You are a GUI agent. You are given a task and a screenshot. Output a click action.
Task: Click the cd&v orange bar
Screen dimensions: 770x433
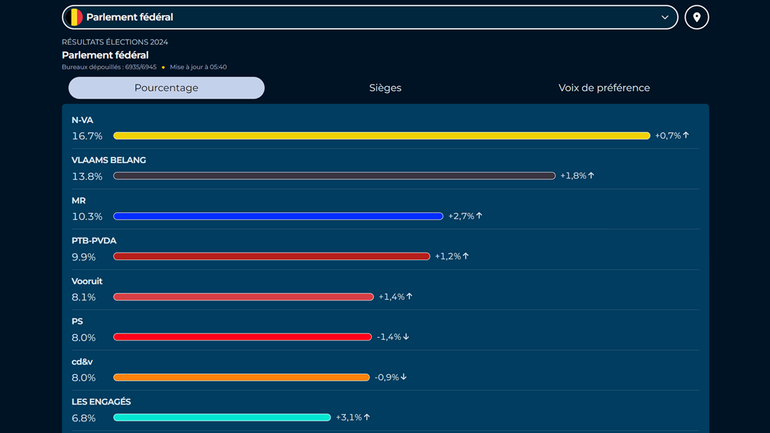(242, 377)
